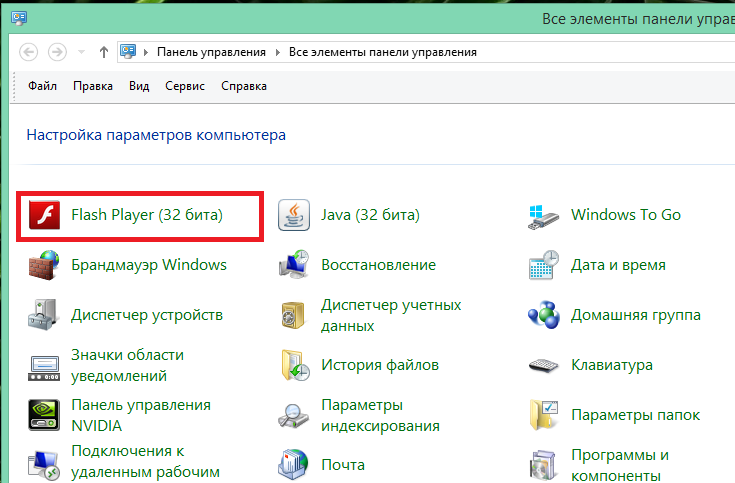Open the История файлов link

[380, 365]
